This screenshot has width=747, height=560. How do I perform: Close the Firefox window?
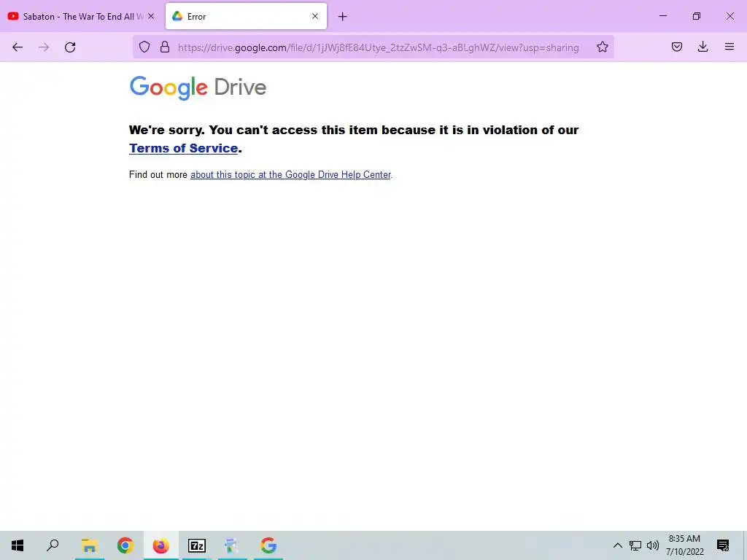pyautogui.click(x=729, y=16)
